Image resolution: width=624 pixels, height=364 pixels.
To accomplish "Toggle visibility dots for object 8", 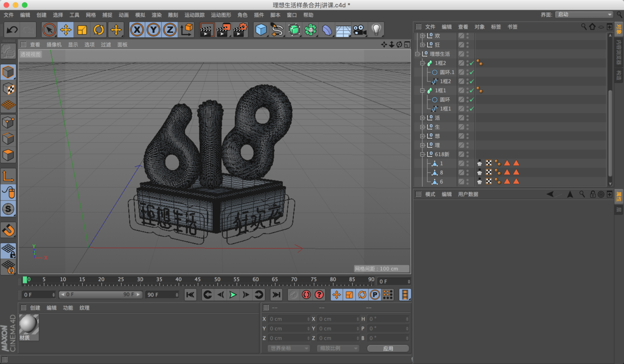I will [x=467, y=172].
